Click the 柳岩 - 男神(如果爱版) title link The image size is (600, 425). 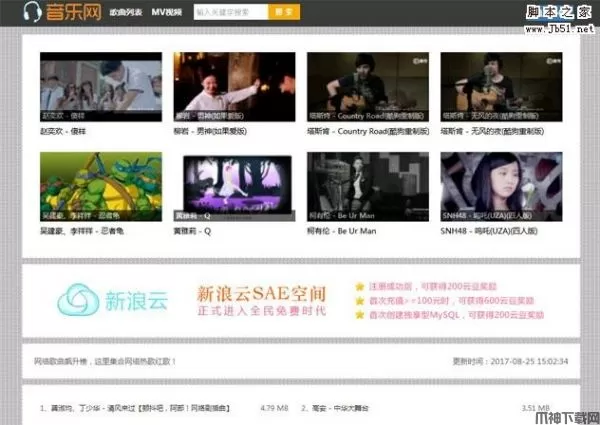[x=210, y=131]
